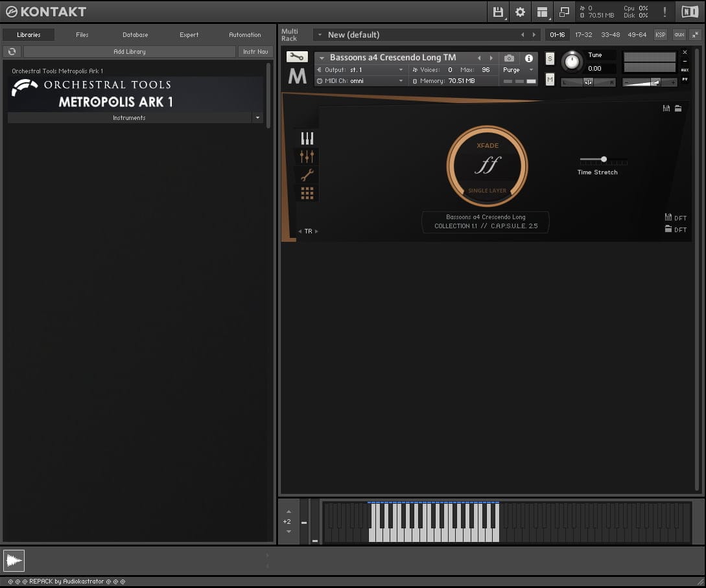
Task: Click the waveform info pane icon
Action: (14, 560)
